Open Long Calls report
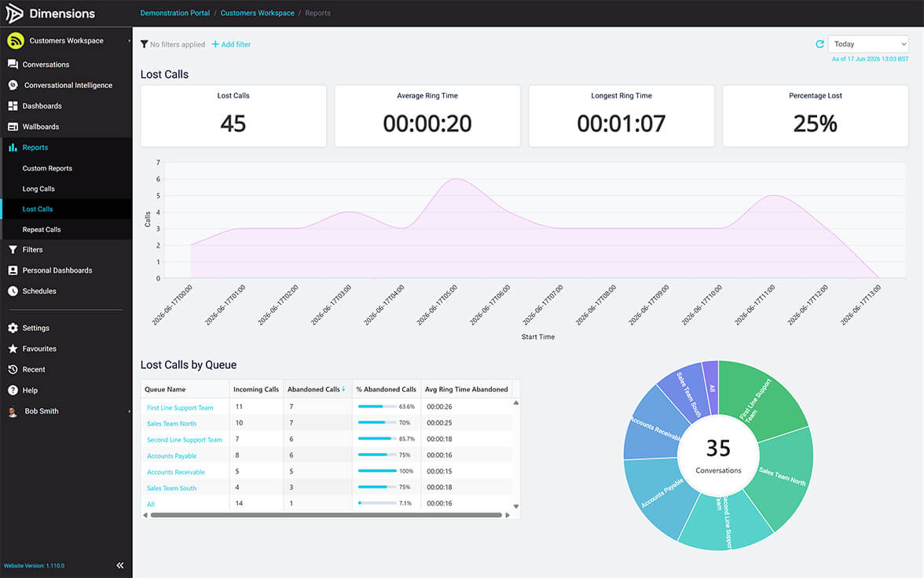Viewport: 924px width, 578px height. (38, 189)
